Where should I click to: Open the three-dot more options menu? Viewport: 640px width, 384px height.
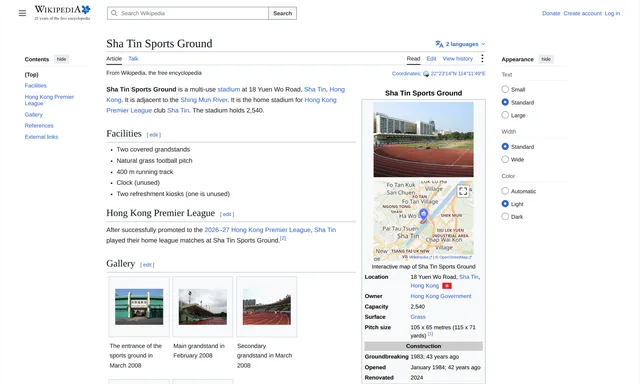pos(482,59)
